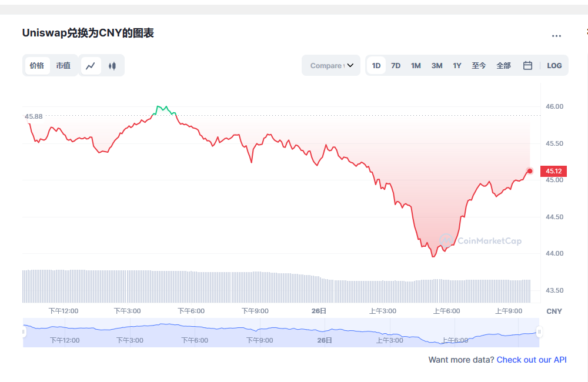Select the 3M time range
588x382 pixels.
tap(437, 66)
